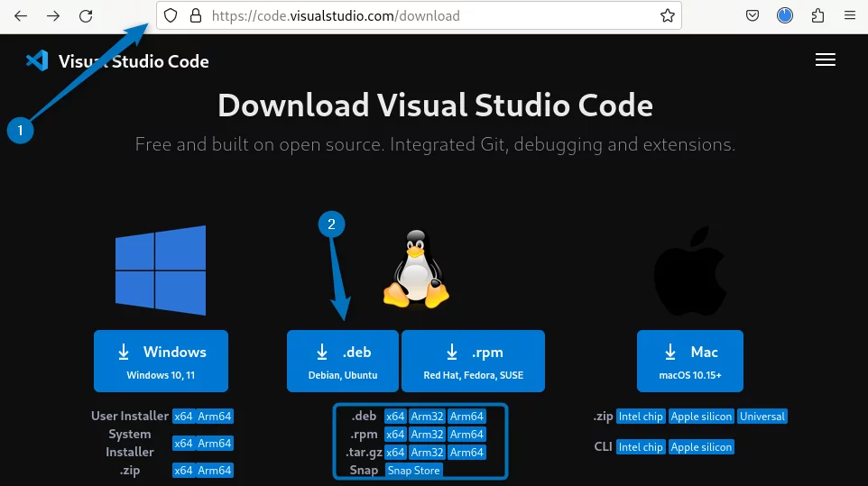This screenshot has width=868, height=486.
Task: View site security via the padlock icon
Action: [x=196, y=15]
